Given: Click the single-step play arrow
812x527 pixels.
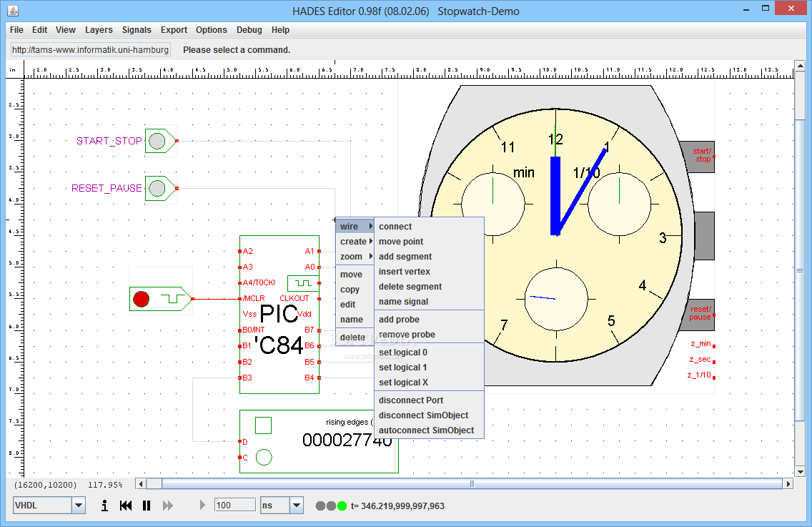Looking at the screenshot, I should (202, 506).
